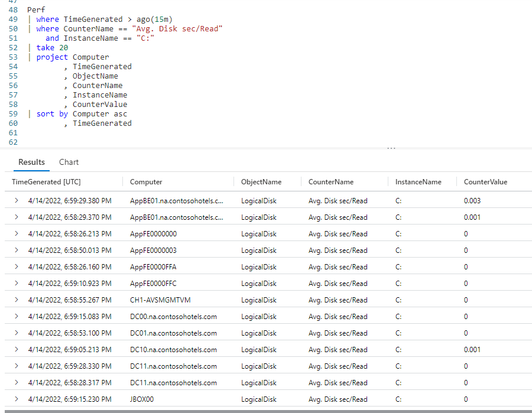
Task: Switch to the Chart tab
Action: click(69, 161)
